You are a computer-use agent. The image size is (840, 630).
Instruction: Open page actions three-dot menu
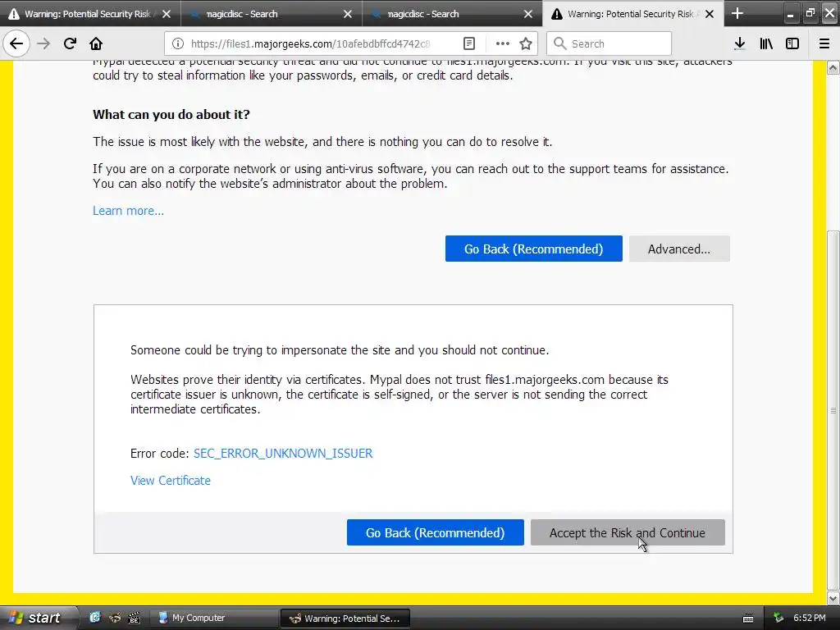tap(502, 44)
